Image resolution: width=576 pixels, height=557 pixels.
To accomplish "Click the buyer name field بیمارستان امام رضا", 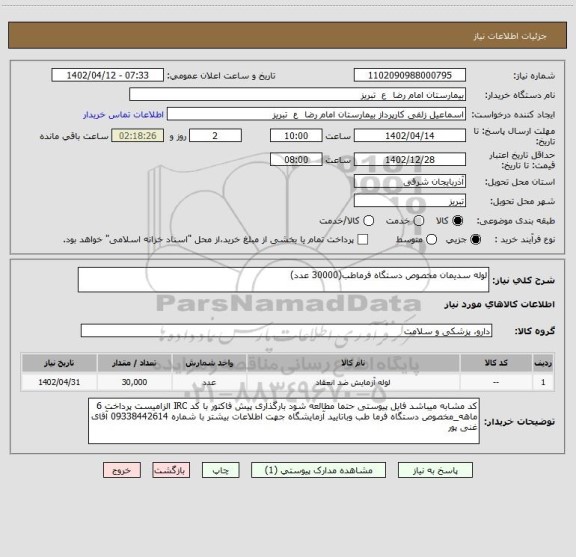I will click(x=298, y=95).
